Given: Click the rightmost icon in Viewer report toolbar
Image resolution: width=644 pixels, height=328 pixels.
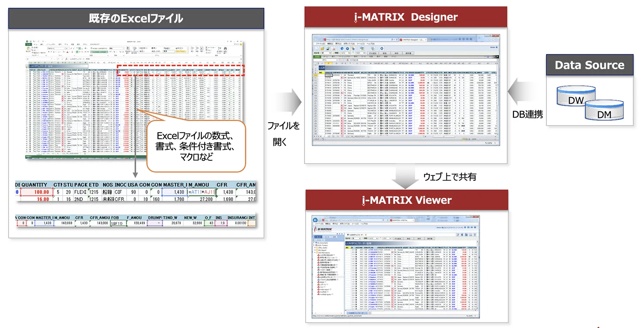Looking at the screenshot, I should coord(475,235).
